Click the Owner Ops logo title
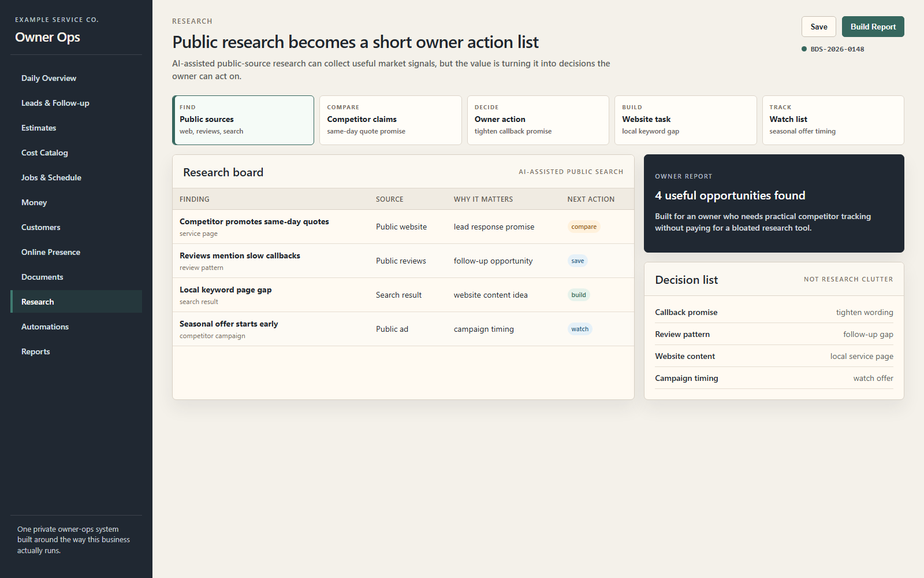Image resolution: width=924 pixels, height=578 pixels. click(47, 37)
